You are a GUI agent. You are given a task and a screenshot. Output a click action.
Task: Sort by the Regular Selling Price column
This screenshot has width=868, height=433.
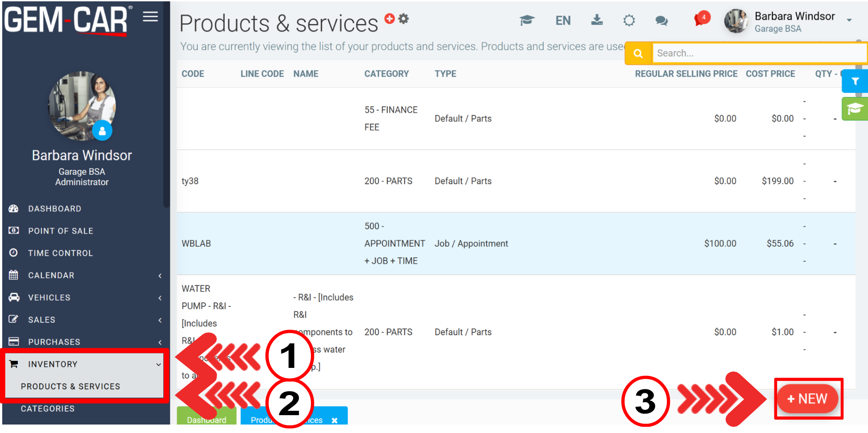click(x=686, y=74)
